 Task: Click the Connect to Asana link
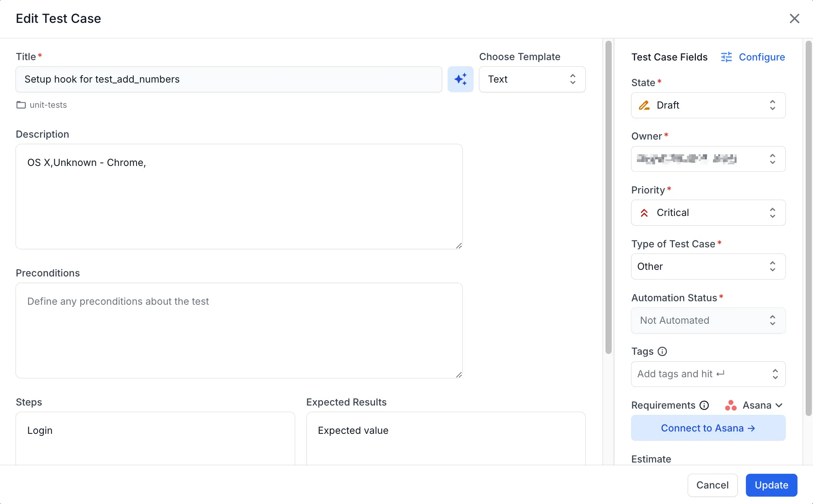click(708, 428)
